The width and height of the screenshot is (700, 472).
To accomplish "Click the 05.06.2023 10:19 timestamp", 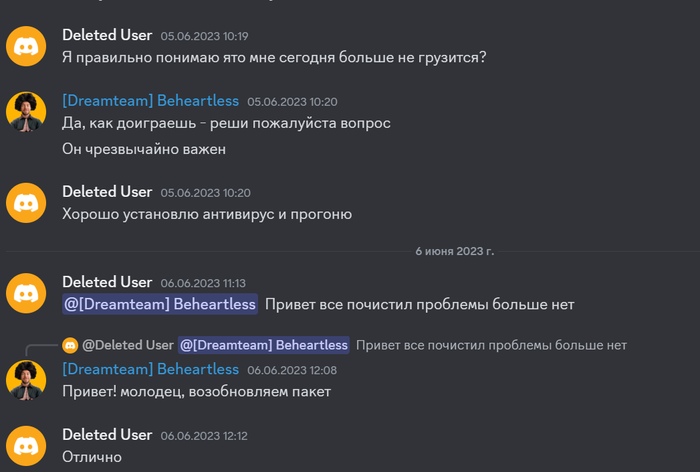I will coord(204,36).
